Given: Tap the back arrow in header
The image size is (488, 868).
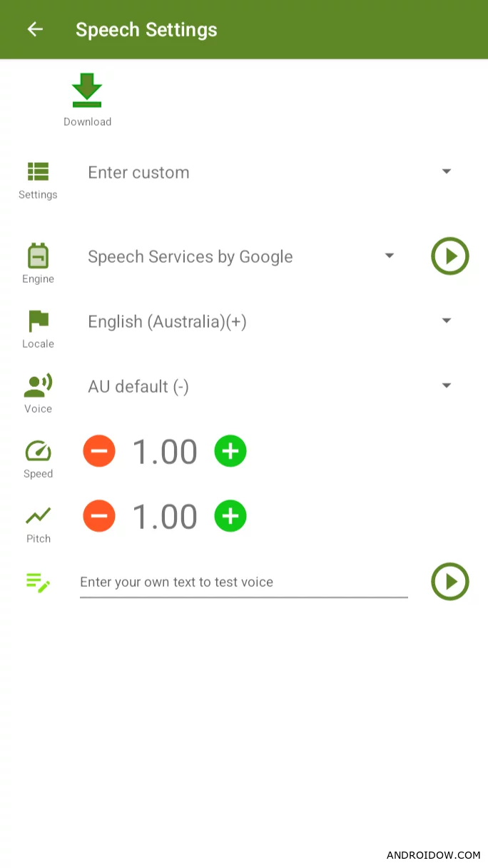Looking at the screenshot, I should (35, 29).
